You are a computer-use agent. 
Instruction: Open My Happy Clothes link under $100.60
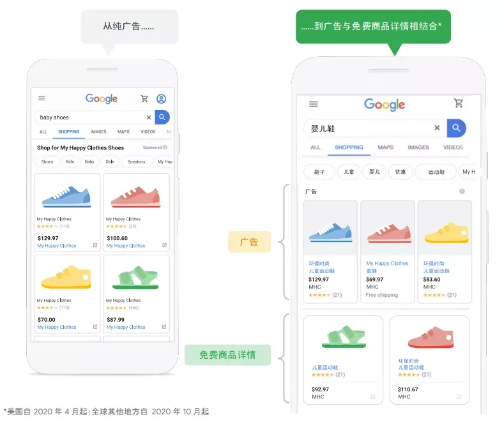126,246
